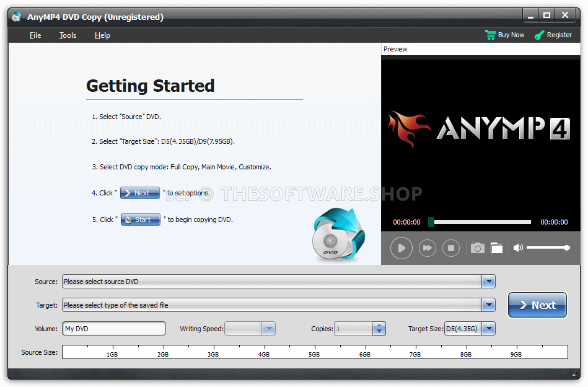Open the Source DVD dropdown
588x387 pixels.
[489, 281]
